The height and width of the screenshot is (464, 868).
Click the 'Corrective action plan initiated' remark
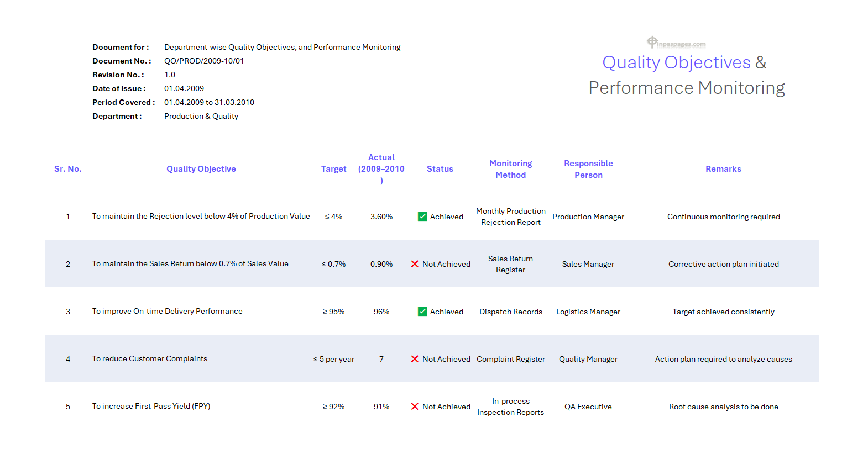pos(723,264)
